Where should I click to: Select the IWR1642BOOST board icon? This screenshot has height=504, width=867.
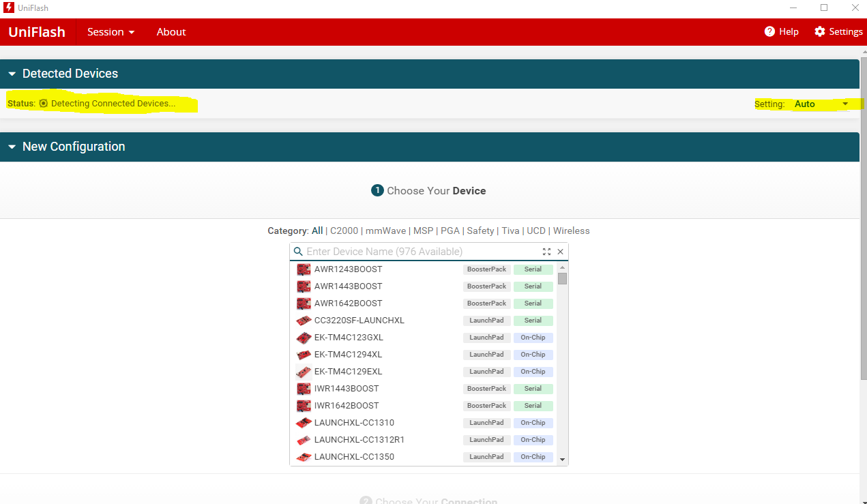pyautogui.click(x=304, y=406)
